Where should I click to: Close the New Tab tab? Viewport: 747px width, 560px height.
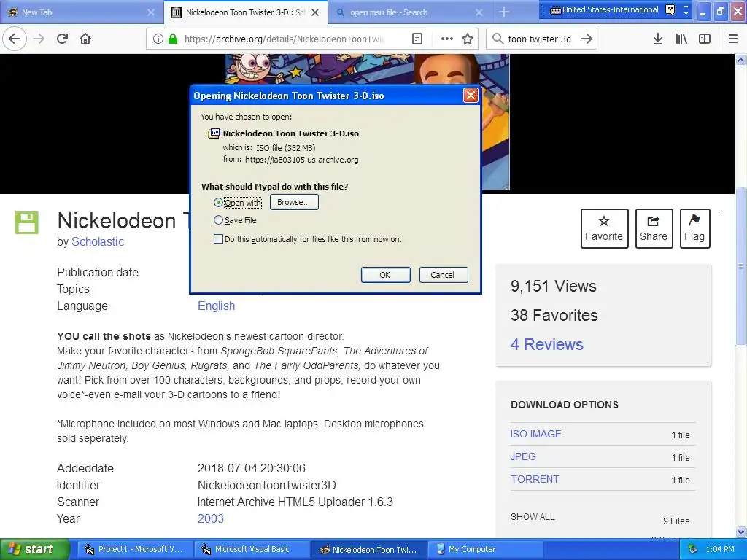coord(151,12)
